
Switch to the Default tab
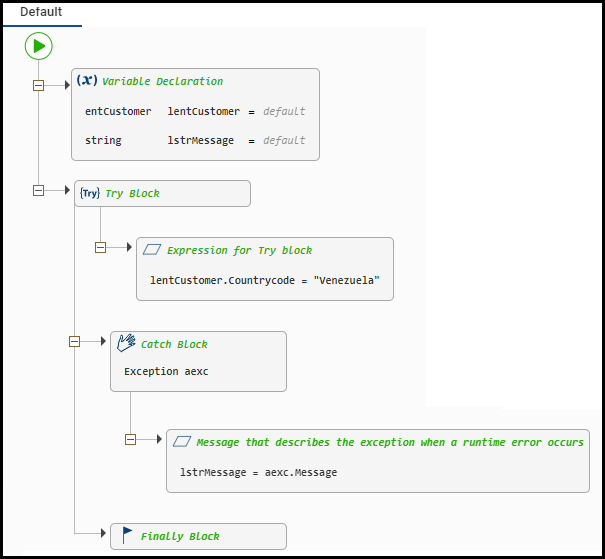point(41,12)
